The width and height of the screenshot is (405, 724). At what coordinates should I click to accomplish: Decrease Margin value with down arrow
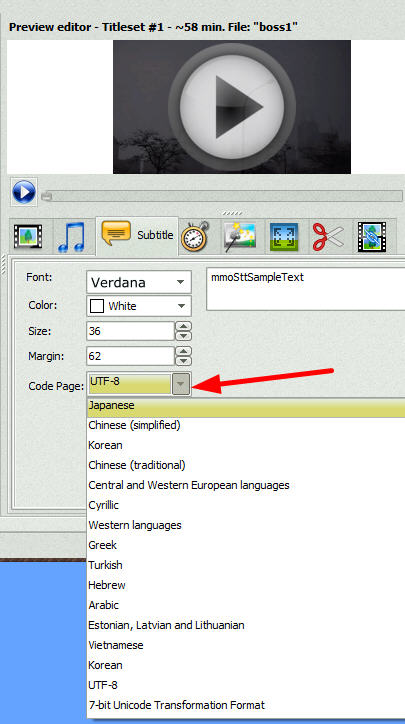(x=184, y=361)
